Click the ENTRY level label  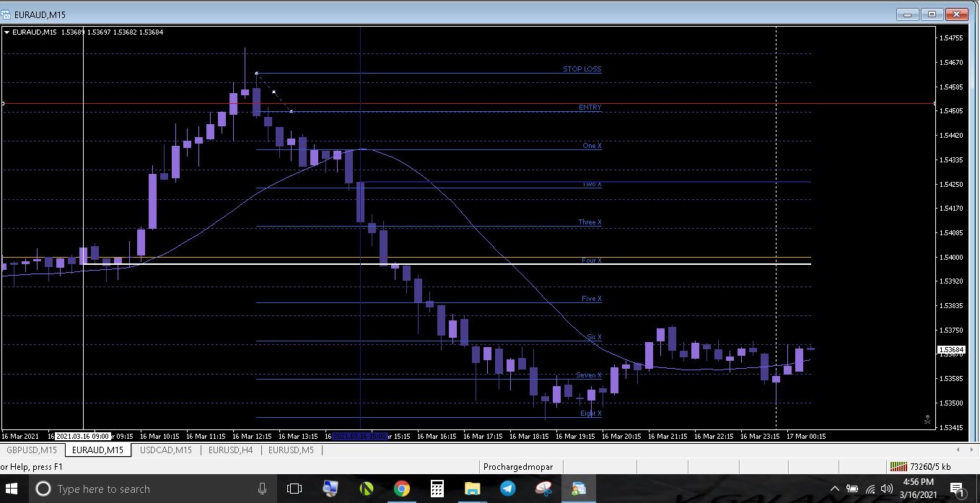(x=590, y=108)
